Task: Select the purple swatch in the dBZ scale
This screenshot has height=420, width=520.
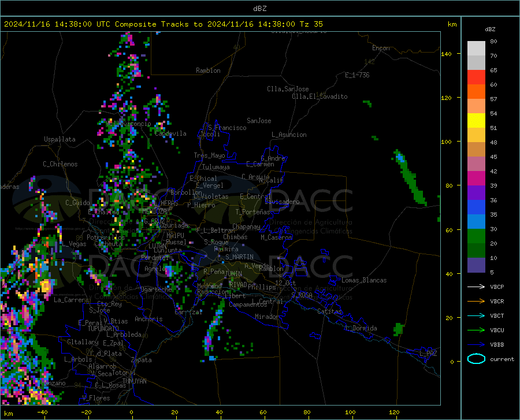Action: click(476, 193)
